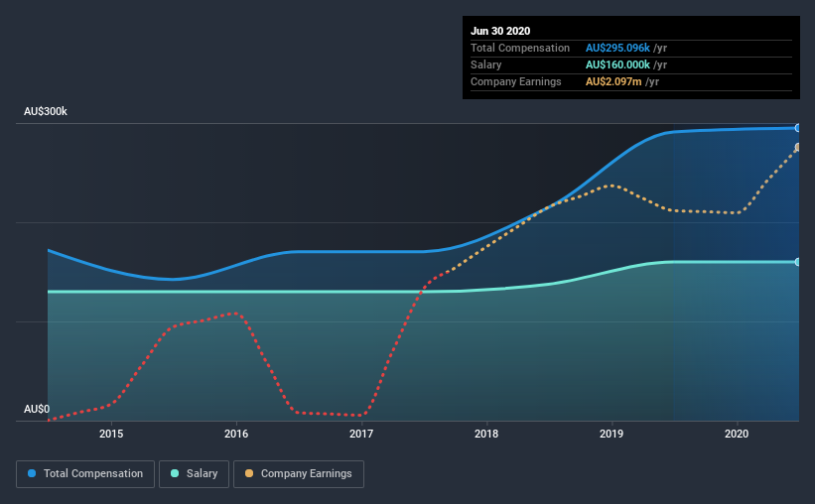Toggle the Total Compensation legend button
The width and height of the screenshot is (815, 504).
(x=85, y=474)
